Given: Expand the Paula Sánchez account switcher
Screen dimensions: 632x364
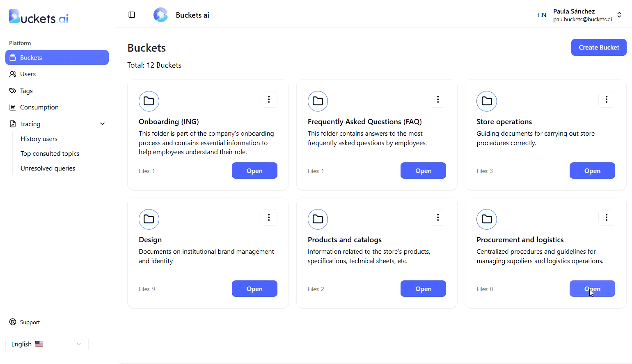Looking at the screenshot, I should tap(619, 15).
